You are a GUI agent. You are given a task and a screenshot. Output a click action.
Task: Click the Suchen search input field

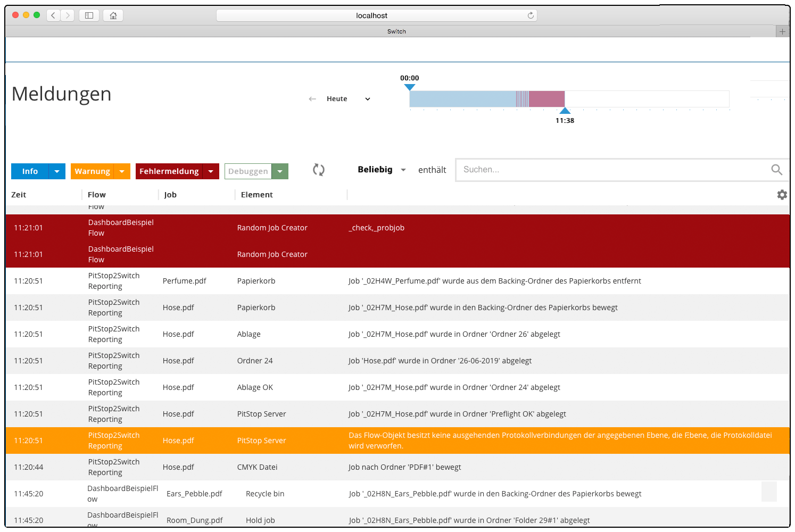pyautogui.click(x=612, y=170)
